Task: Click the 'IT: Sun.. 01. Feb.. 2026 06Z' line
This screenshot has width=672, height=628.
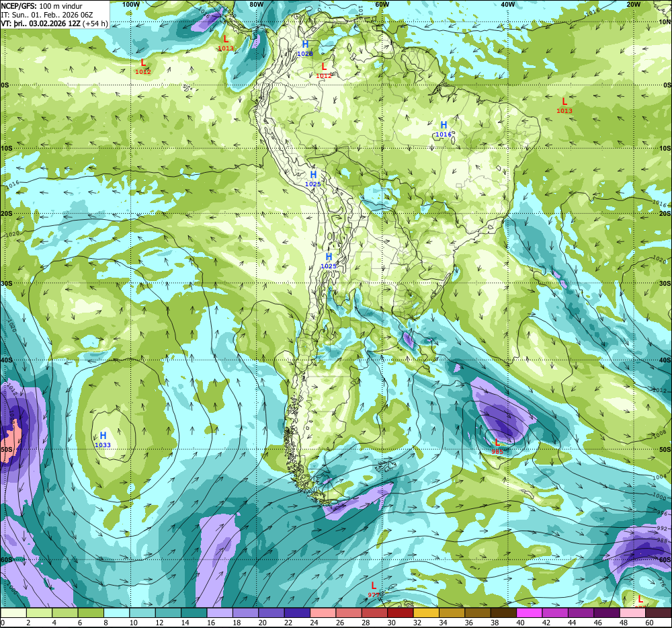Action: coord(47,15)
